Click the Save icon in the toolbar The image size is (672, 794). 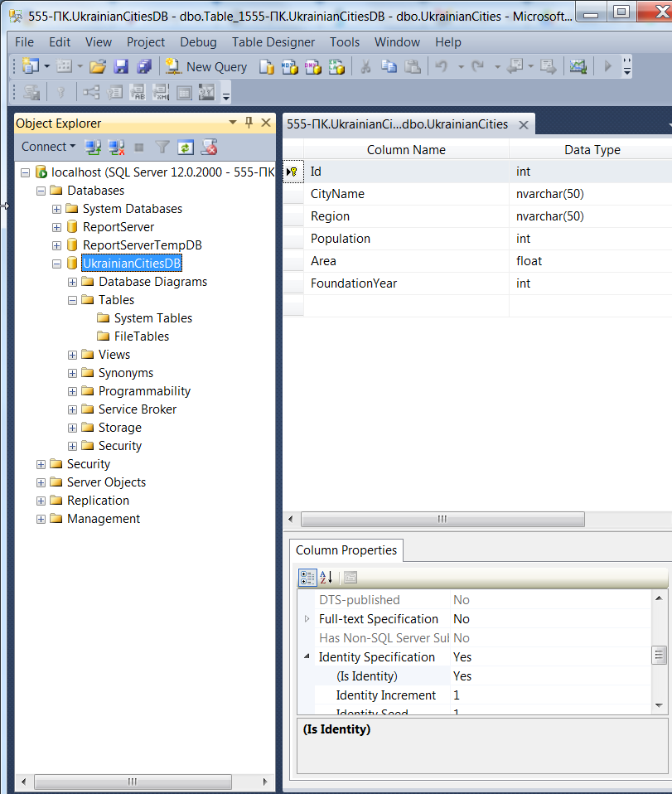point(121,67)
